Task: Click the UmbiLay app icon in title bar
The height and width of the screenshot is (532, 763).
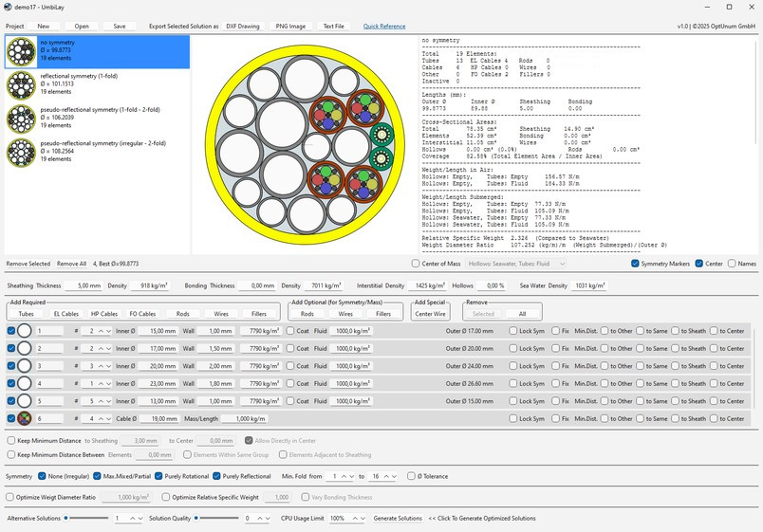Action: coord(8,7)
